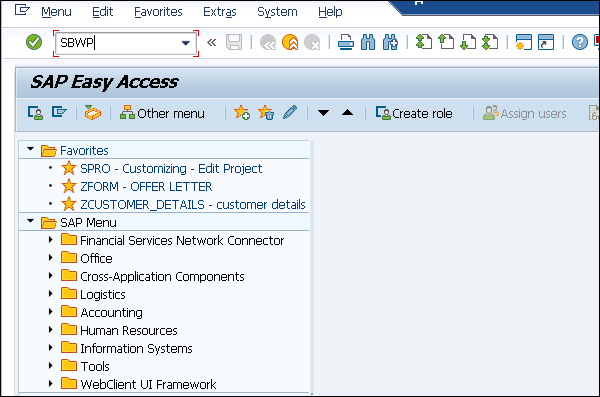Screen dimensions: 600x397
Task: Expand the Information Systems folder
Action: [51, 348]
